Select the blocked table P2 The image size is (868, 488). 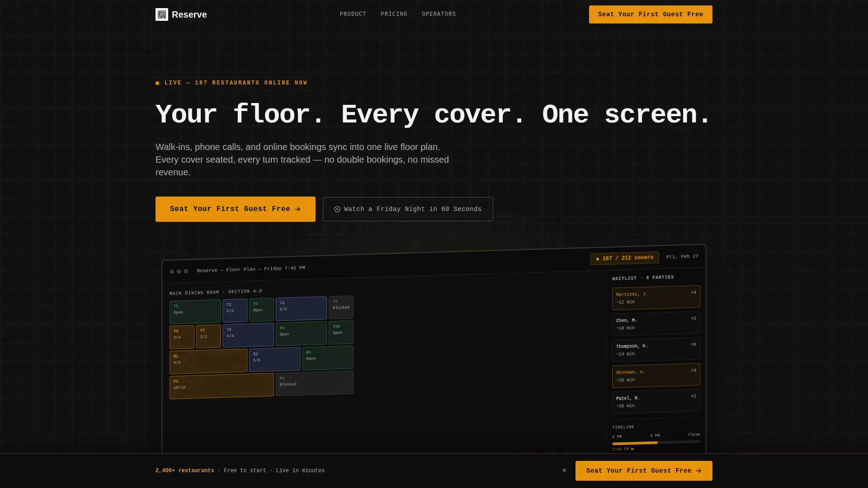tap(315, 383)
